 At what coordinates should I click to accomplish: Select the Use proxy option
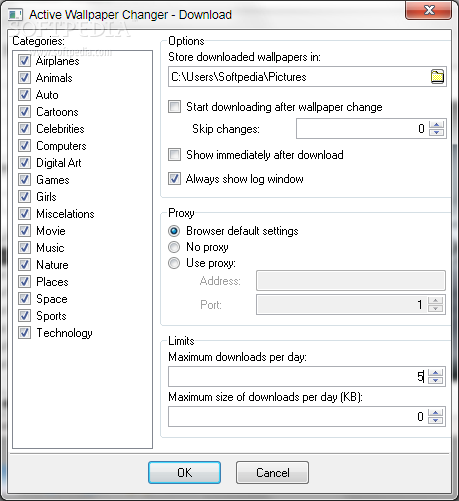tap(174, 263)
